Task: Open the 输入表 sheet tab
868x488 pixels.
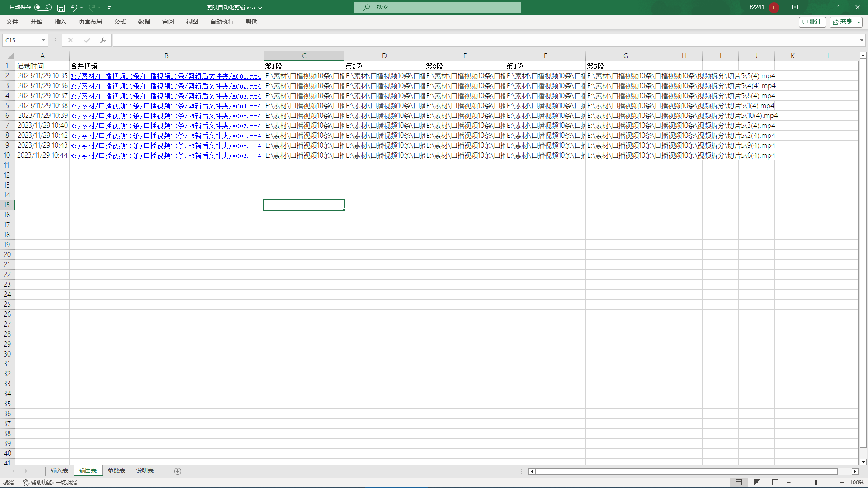Action: [x=58, y=471]
